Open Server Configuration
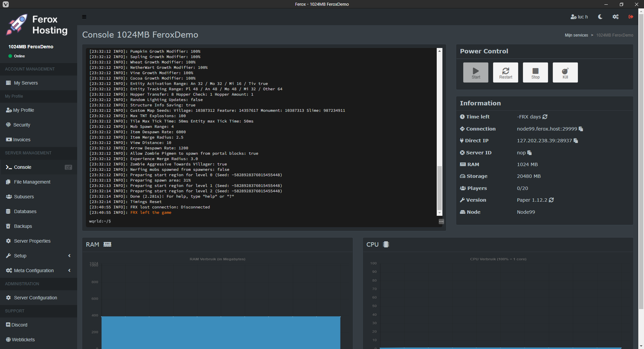This screenshot has width=644, height=349. click(x=39, y=298)
